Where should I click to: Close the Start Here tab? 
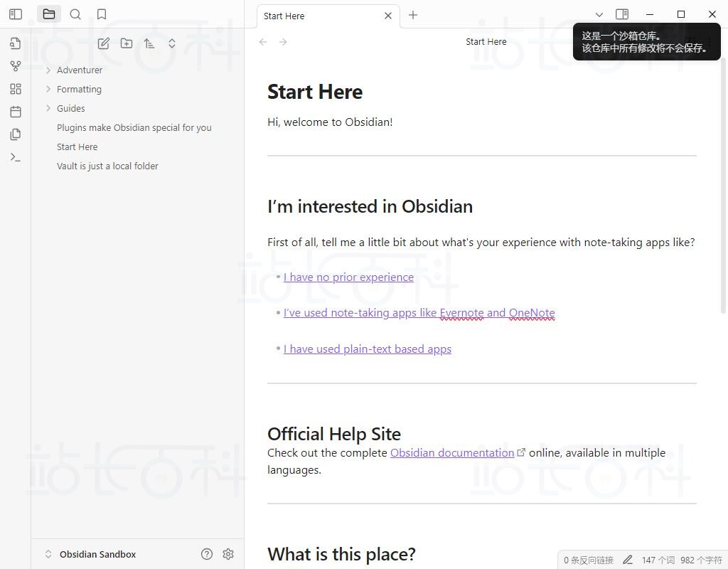tap(388, 16)
